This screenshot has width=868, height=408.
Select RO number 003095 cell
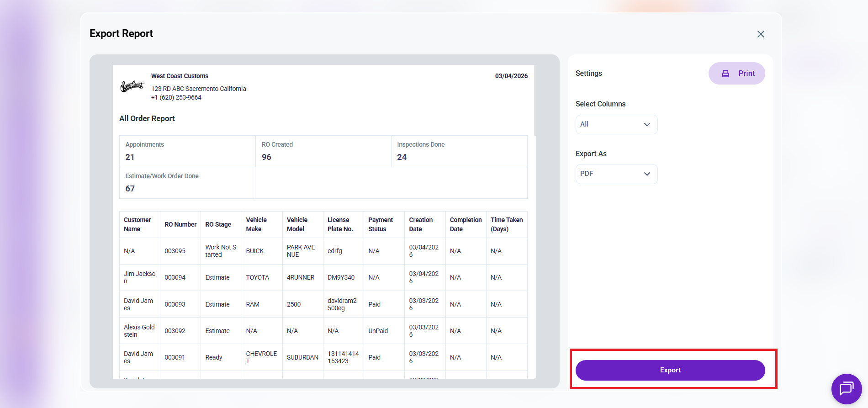coord(175,251)
